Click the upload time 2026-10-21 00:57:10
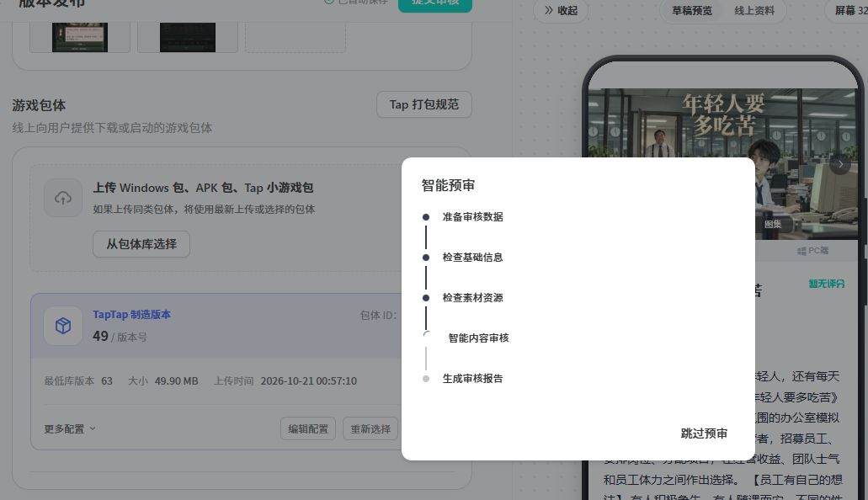 pos(309,381)
